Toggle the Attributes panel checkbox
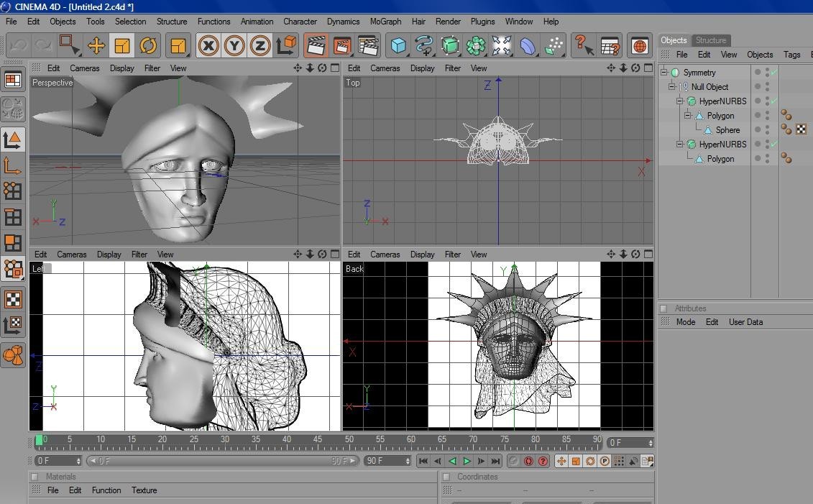 tap(663, 308)
